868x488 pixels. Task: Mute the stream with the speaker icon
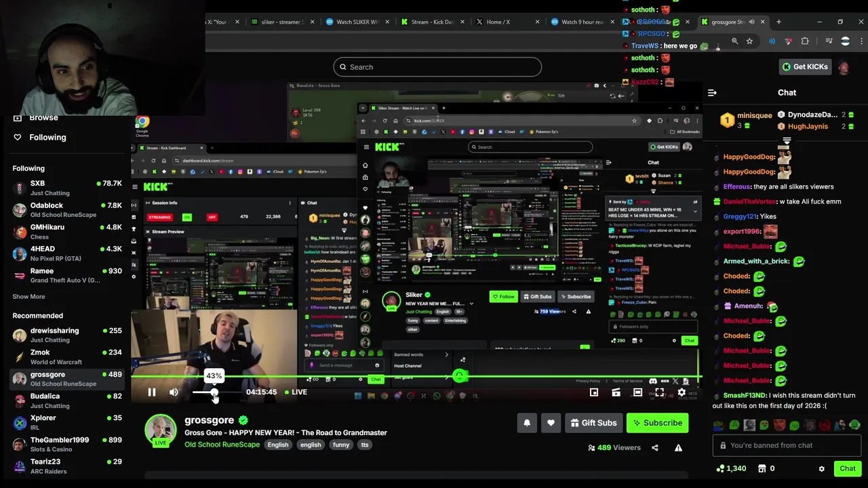pos(174,392)
